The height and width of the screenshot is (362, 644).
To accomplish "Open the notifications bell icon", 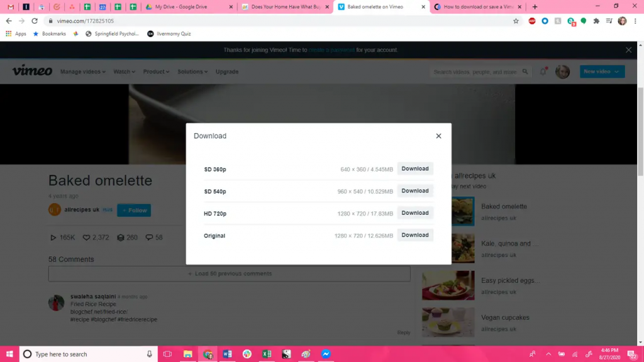I will 543,72.
